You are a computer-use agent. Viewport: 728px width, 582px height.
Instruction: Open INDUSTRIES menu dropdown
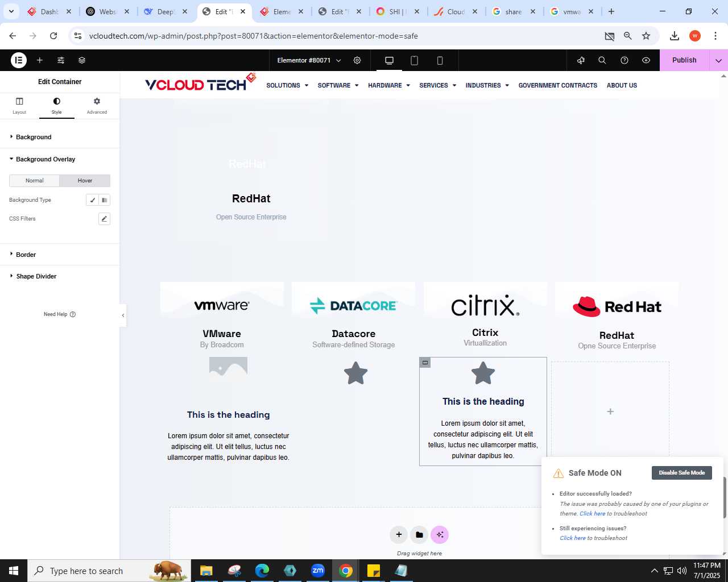(x=487, y=85)
